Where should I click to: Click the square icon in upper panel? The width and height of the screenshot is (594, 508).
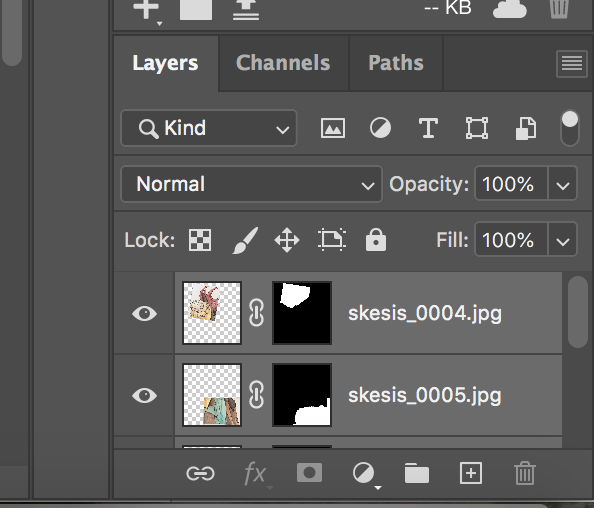(196, 9)
